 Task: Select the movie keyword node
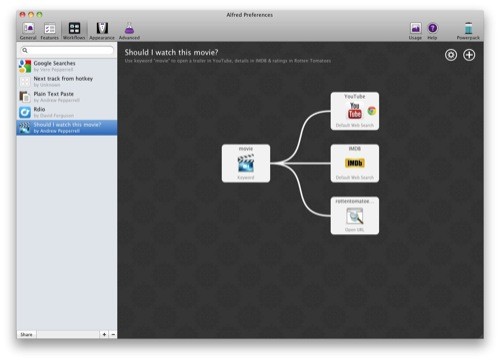246,163
